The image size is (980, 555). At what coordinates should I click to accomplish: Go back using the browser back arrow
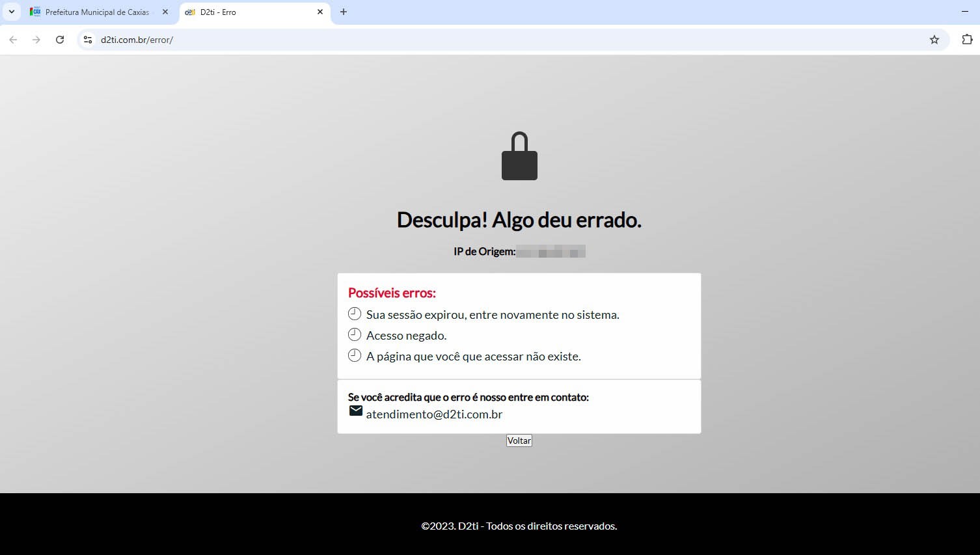(x=13, y=40)
